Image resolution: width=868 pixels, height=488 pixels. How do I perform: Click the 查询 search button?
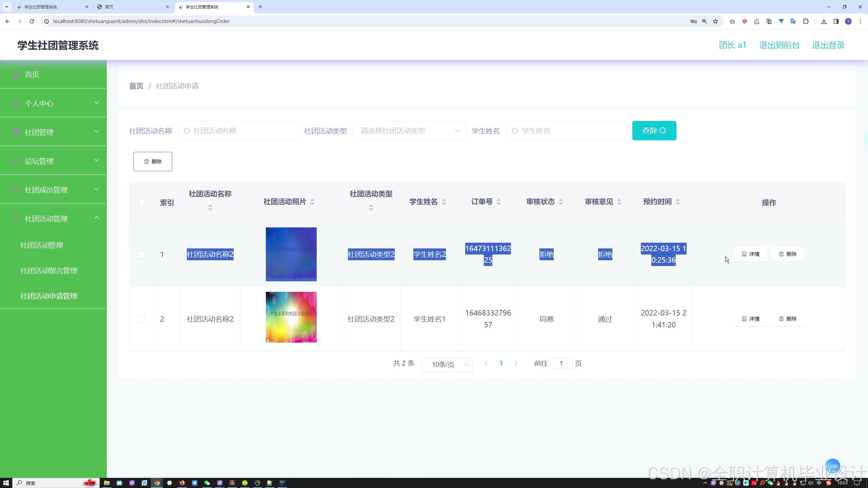654,131
